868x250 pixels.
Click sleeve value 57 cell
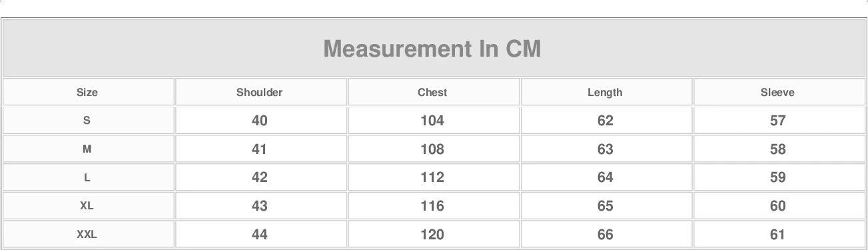[x=778, y=121]
